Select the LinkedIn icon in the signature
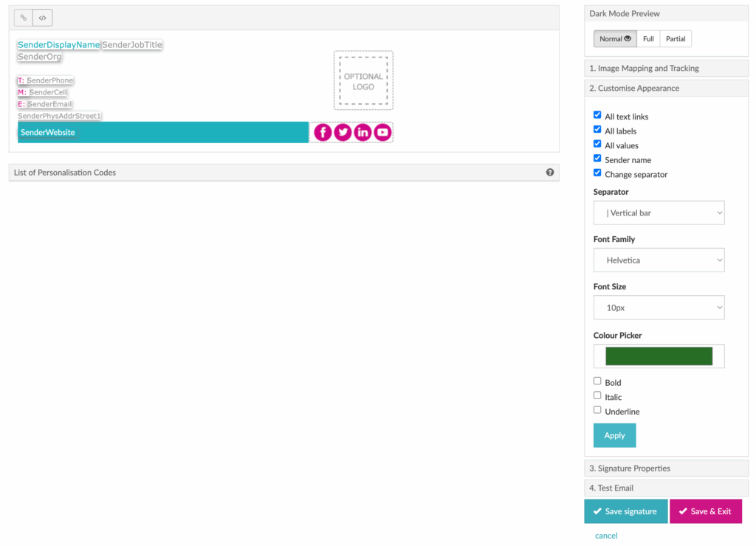This screenshot has height=546, width=756. click(362, 132)
